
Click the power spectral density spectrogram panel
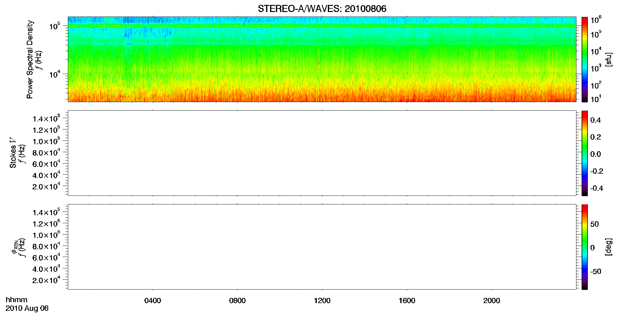[322, 59]
